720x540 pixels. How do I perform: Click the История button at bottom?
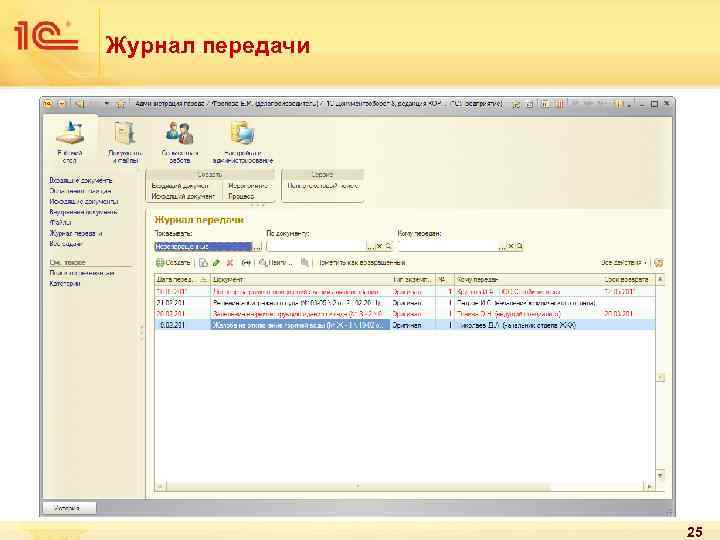[x=69, y=508]
